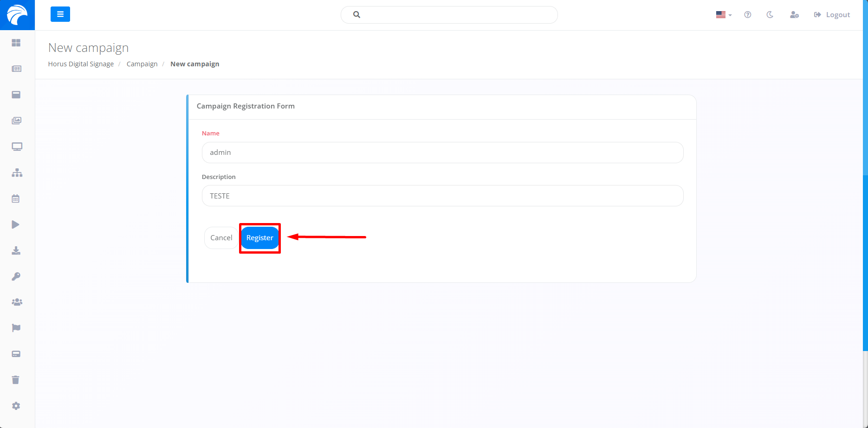Click the Description input field containing TESTE

point(442,196)
